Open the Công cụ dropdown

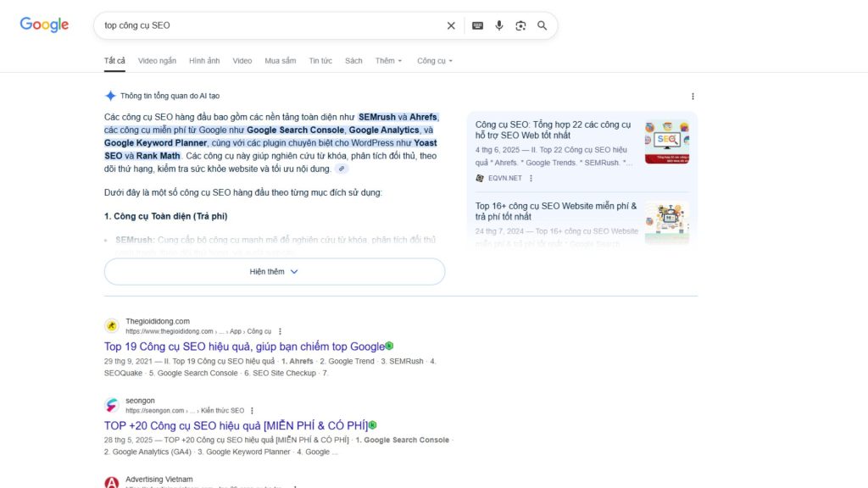click(434, 60)
